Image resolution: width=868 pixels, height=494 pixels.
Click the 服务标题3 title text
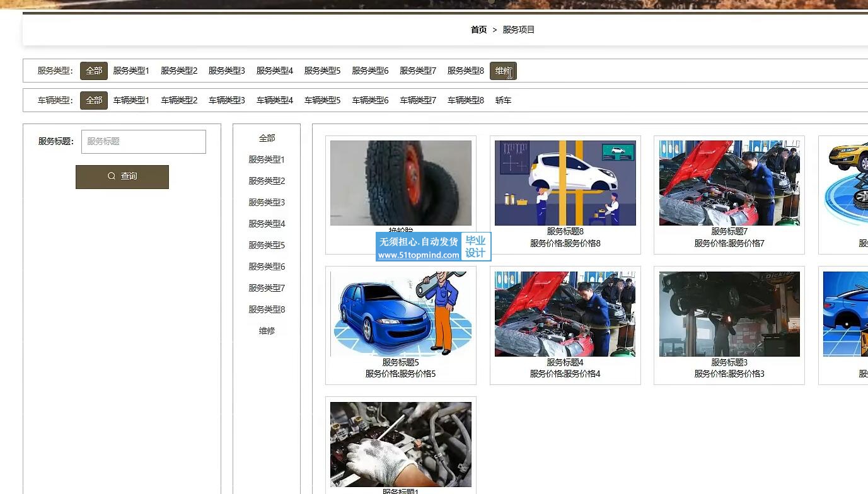tap(729, 362)
